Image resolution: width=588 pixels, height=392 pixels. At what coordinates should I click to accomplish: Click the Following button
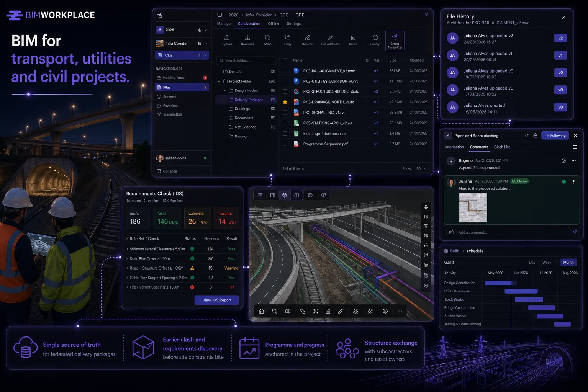click(555, 136)
